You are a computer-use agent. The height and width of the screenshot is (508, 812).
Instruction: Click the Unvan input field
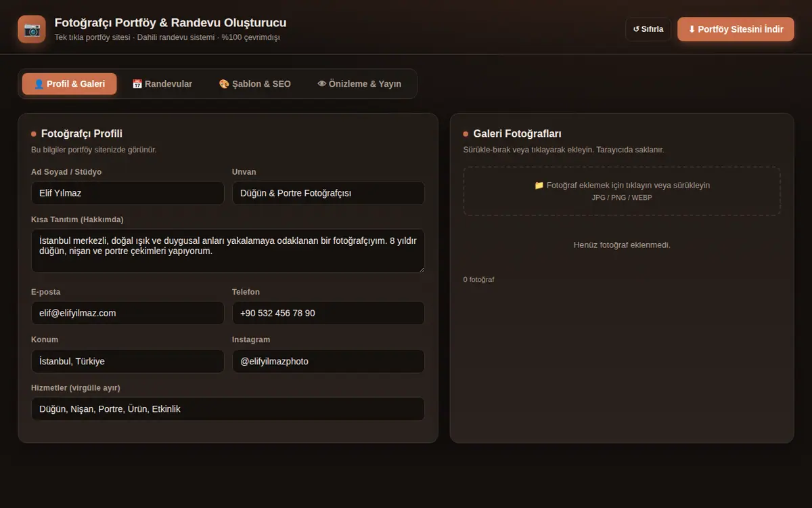coord(328,193)
